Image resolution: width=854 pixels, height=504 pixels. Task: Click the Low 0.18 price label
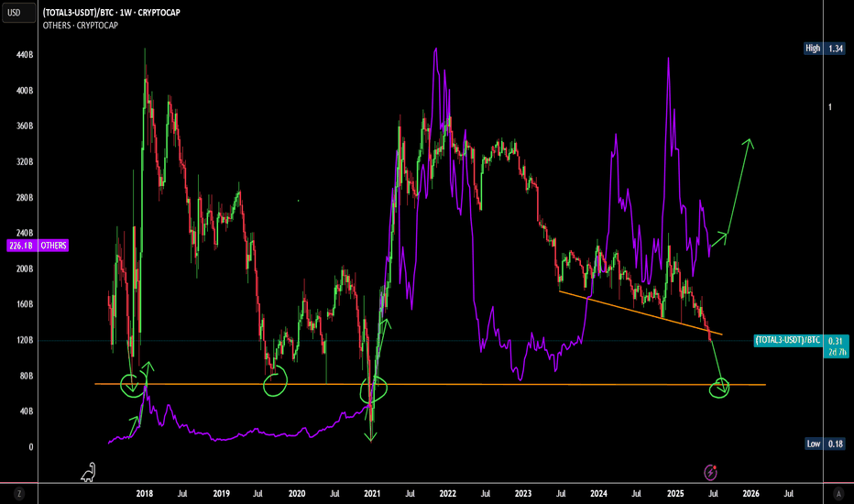pos(825,444)
